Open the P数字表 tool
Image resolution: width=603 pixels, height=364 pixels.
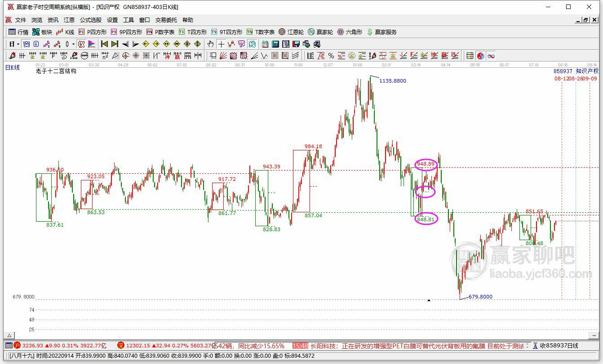click(160, 32)
